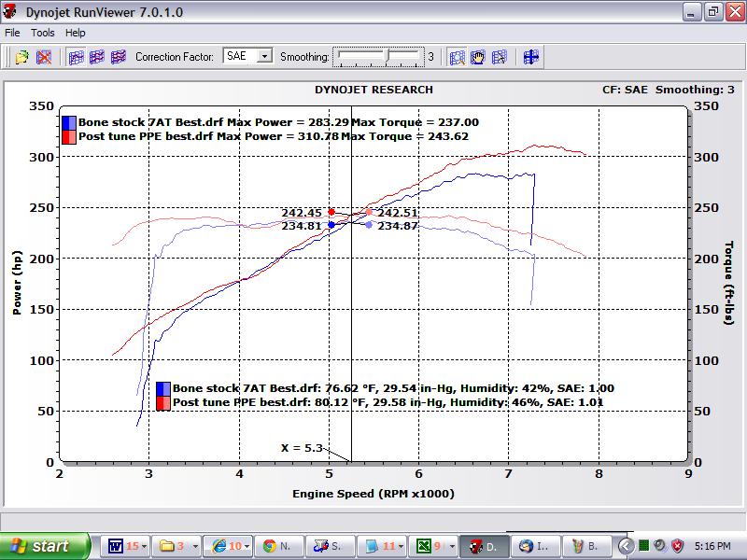Click Bone stock 76.62 °F conditions line
Image resolution: width=747 pixels, height=560 pixels.
[393, 388]
